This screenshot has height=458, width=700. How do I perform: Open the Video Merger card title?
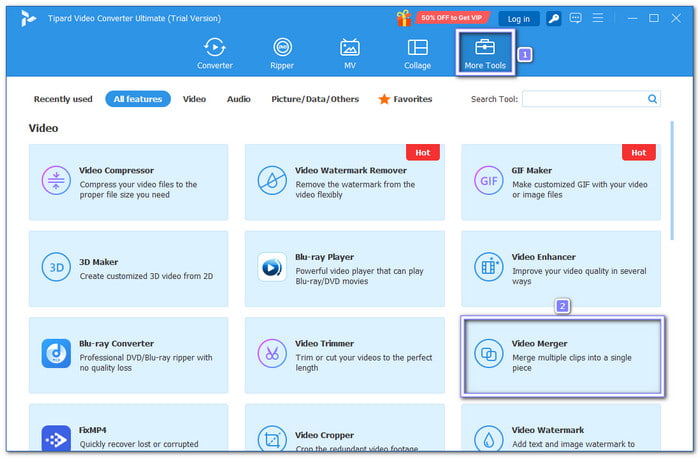click(x=540, y=344)
